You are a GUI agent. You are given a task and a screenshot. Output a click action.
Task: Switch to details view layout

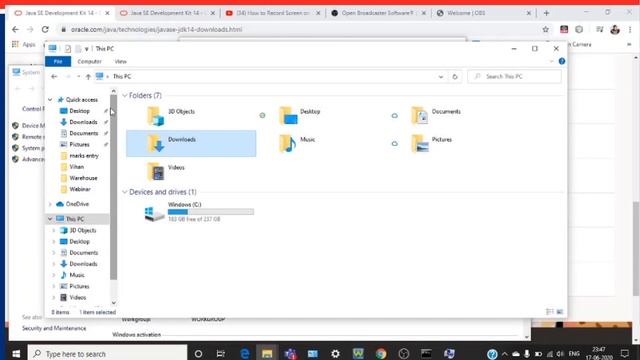click(x=549, y=312)
